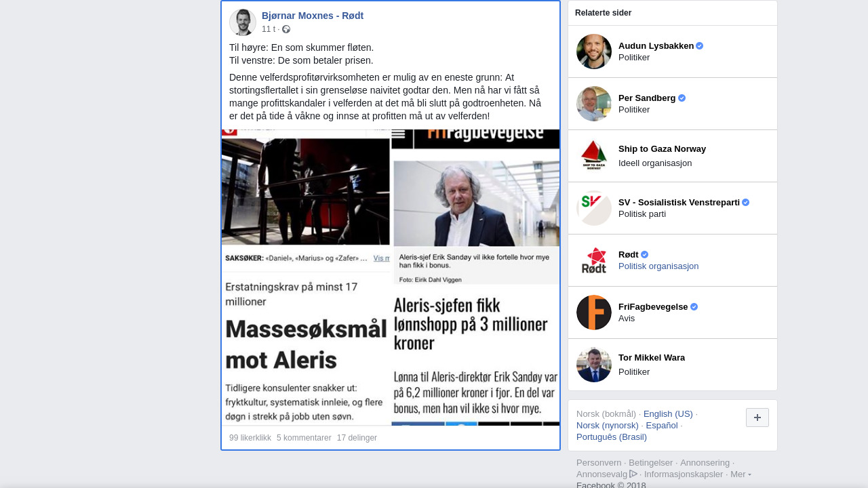
Task: View the 5 kommentarer on the post
Action: pos(304,438)
